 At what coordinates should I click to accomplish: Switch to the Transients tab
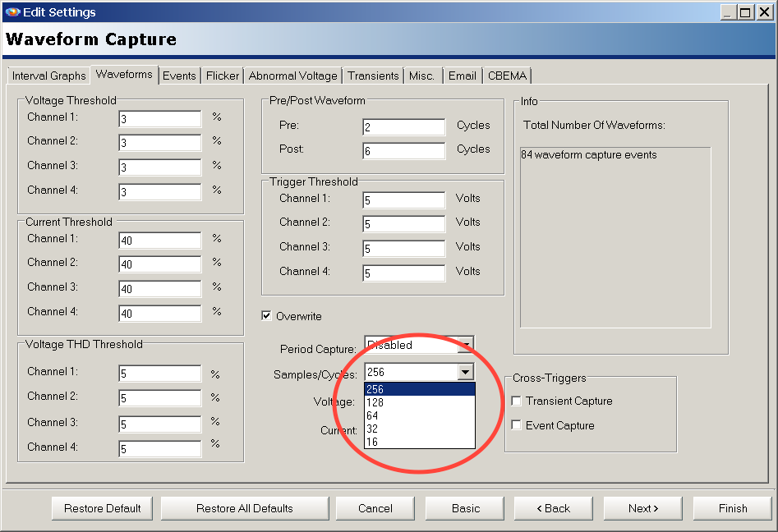tap(373, 76)
